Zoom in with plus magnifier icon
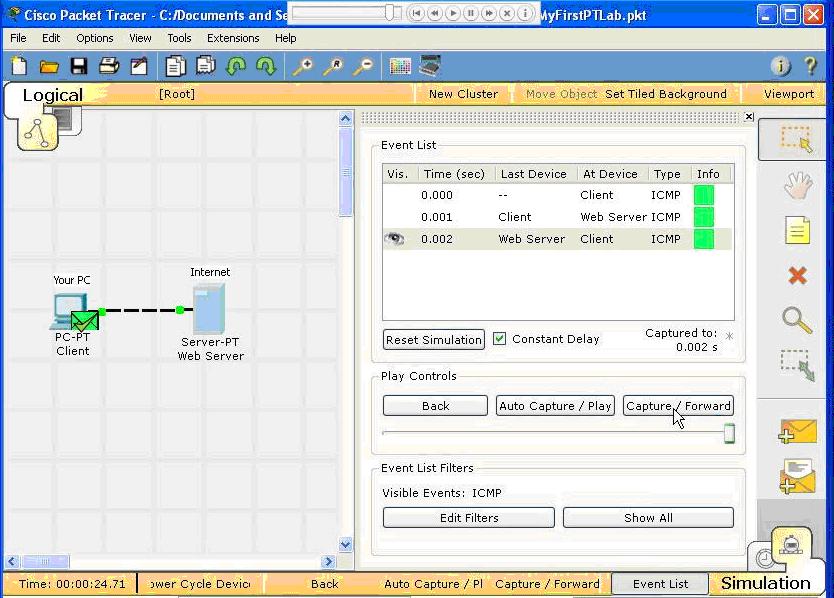The height and width of the screenshot is (598, 834). point(303,67)
